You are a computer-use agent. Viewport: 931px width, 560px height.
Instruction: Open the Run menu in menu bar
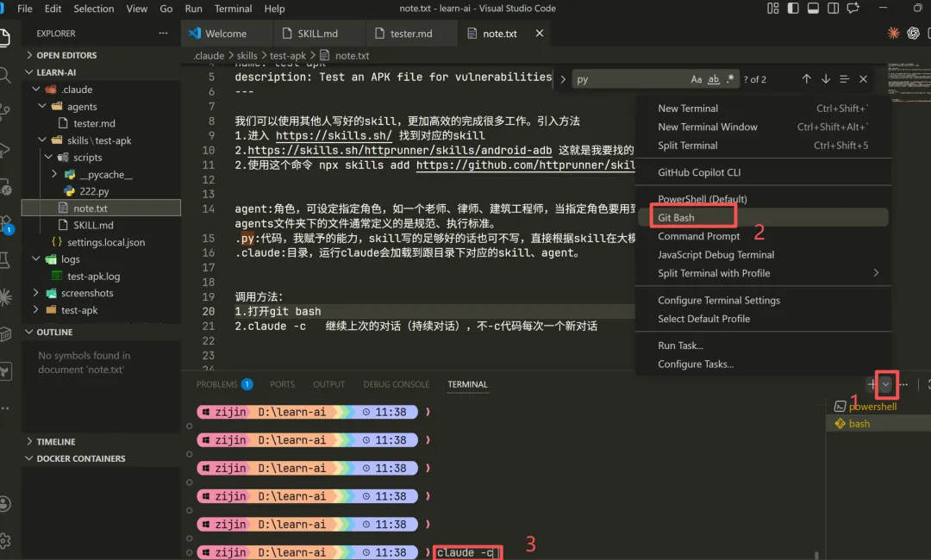point(193,9)
